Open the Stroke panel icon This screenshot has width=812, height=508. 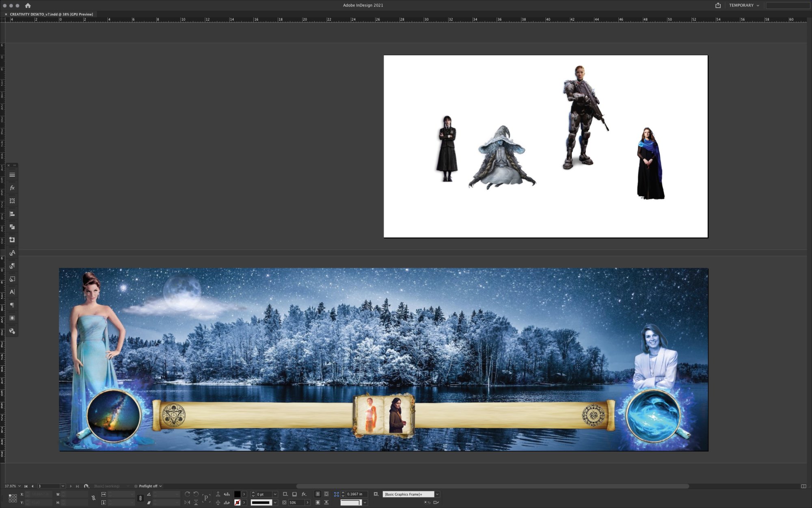pyautogui.click(x=12, y=175)
